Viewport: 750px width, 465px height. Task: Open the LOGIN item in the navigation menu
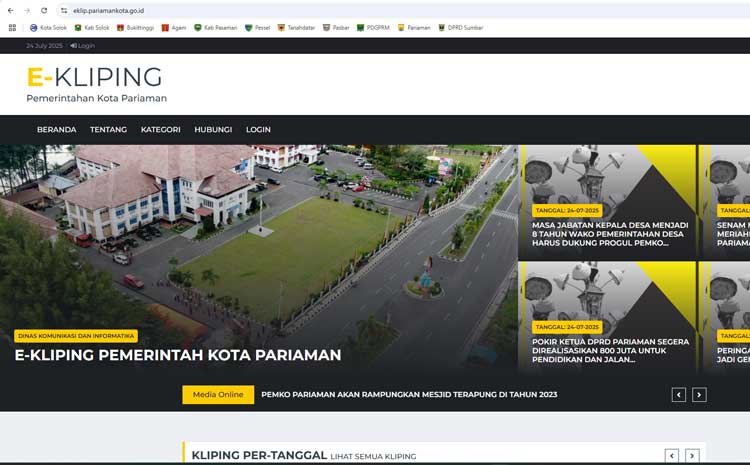pos(258,130)
